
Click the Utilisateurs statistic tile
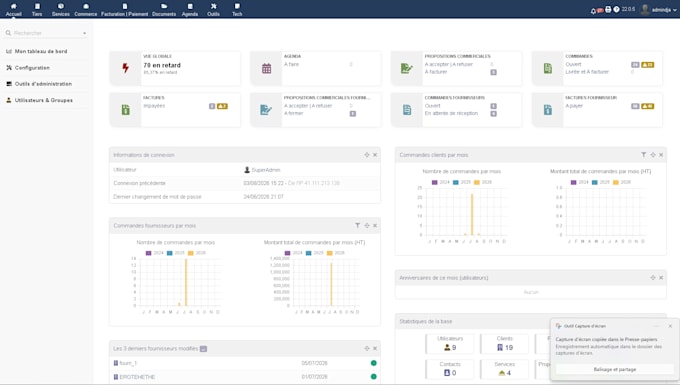(x=450, y=343)
